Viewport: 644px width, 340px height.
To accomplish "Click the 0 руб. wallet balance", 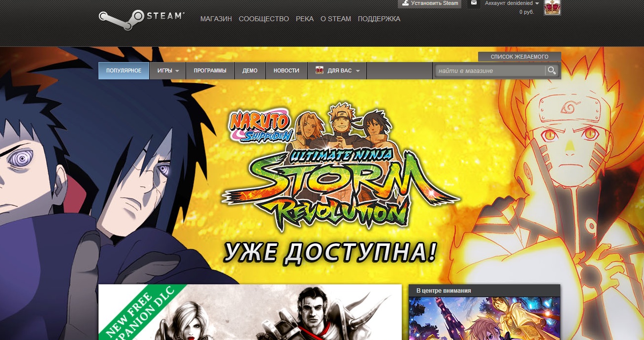I will [x=527, y=12].
